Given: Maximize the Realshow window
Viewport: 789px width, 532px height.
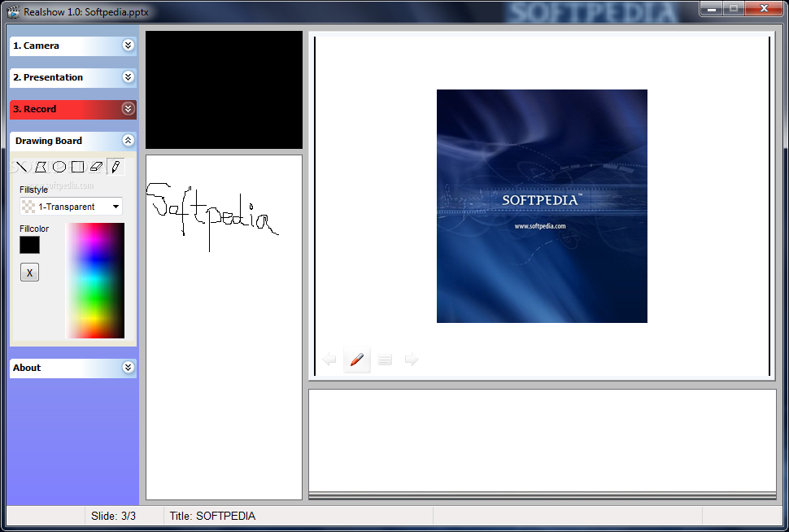Looking at the screenshot, I should tap(734, 8).
